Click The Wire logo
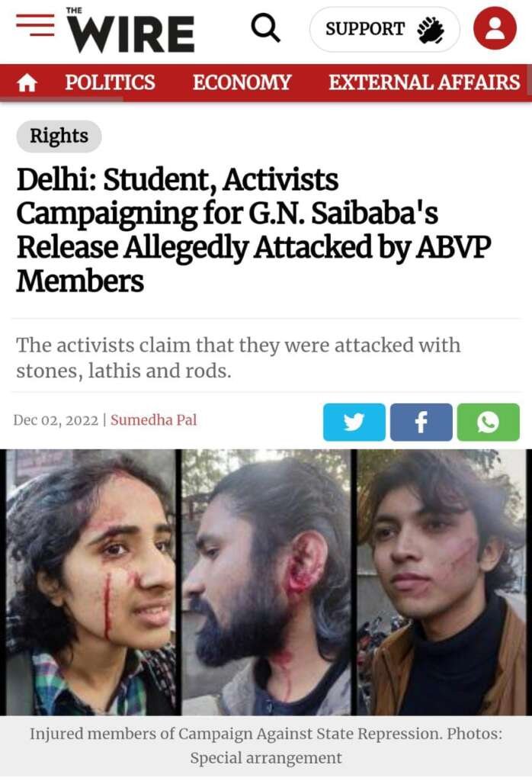Viewport: 532px width, 781px height. (x=130, y=31)
